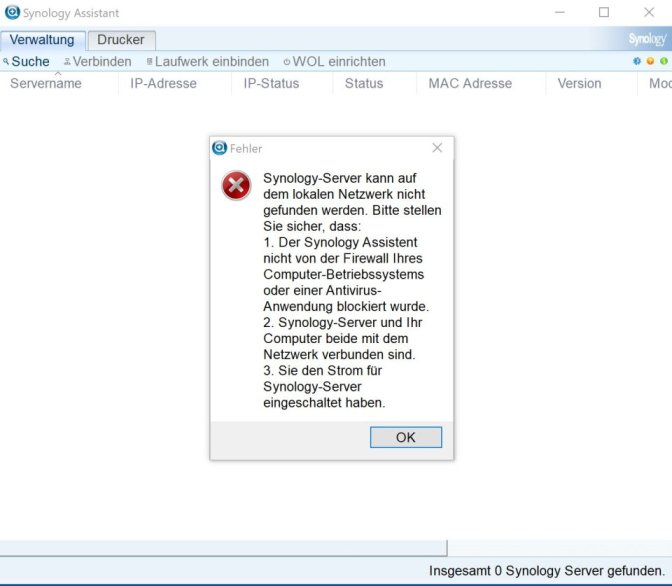Viewport: 672px width, 586px height.
Task: Open settings via blue gear icon
Action: point(637,61)
